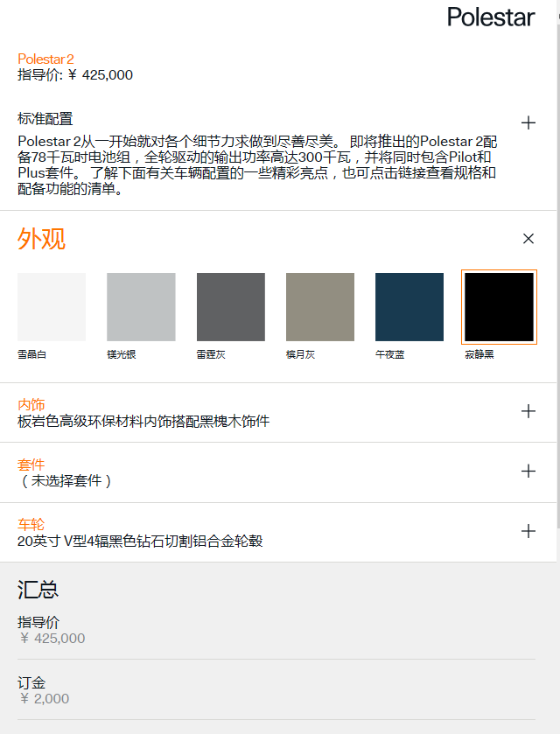Screen dimensions: 560x734
Task: Click the 棋月灰 color name label
Action: pos(299,354)
